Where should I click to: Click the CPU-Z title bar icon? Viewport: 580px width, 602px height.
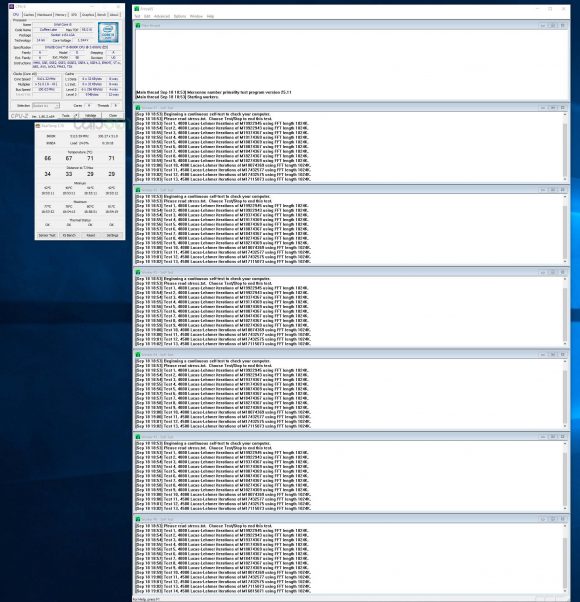(x=12, y=7)
